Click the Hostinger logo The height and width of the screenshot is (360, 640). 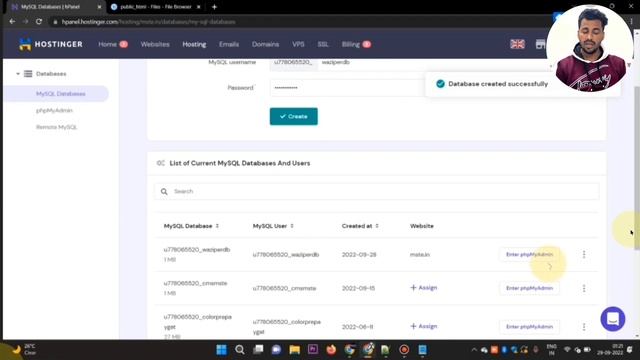[51, 44]
